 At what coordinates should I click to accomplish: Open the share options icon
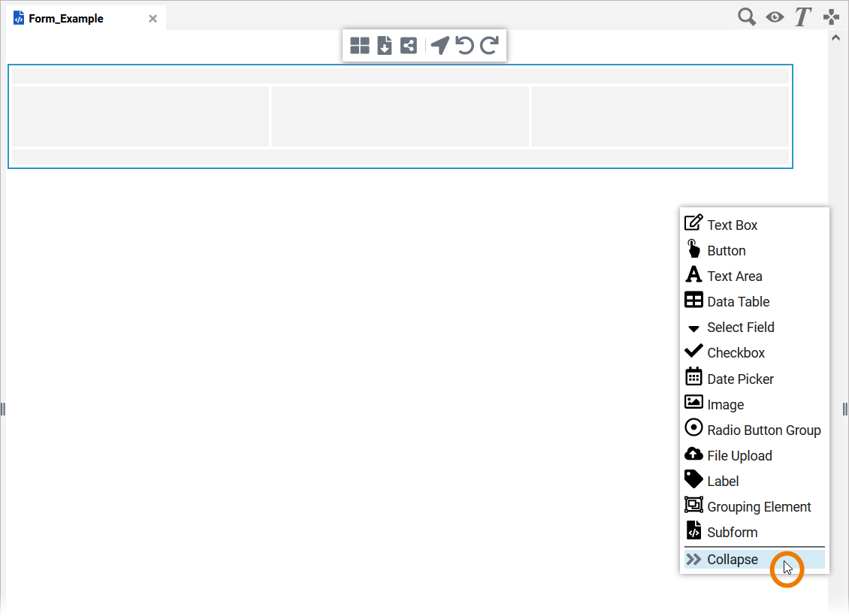[x=408, y=45]
